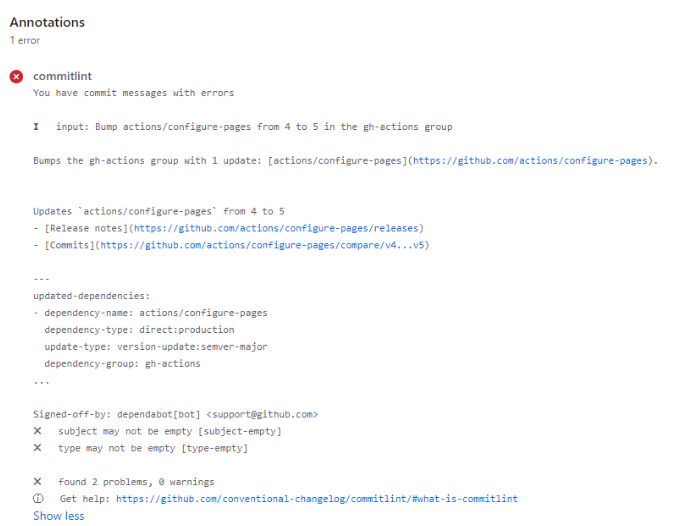
Task: Click the X icon beside found 2 problems
Action: [x=38, y=482]
